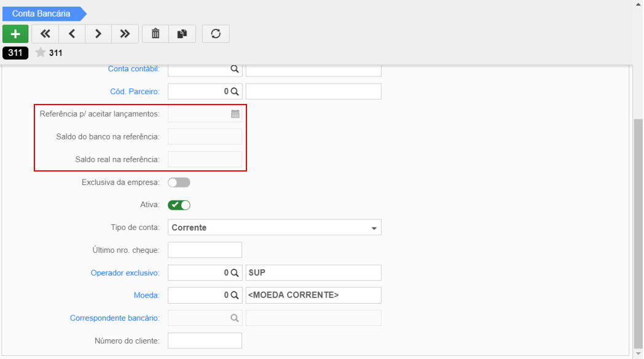Disable the Ativa switch

(x=179, y=205)
